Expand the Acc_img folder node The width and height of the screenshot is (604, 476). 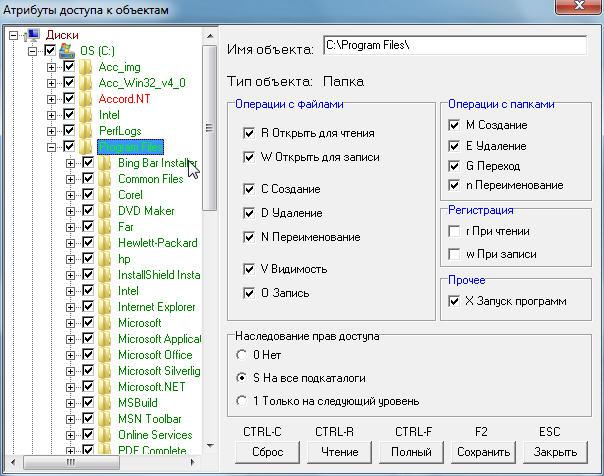coord(51,67)
